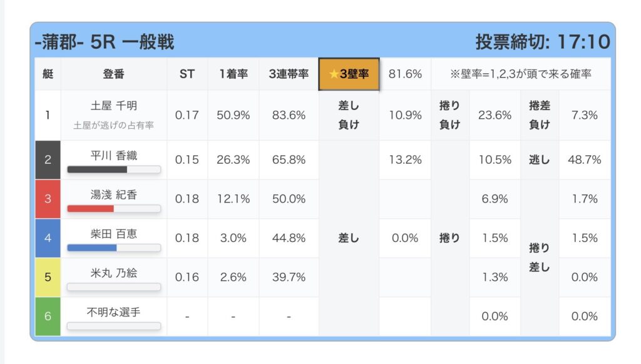
Task: Click the blue progress bar under 柴田 百恵
Action: 113,248
